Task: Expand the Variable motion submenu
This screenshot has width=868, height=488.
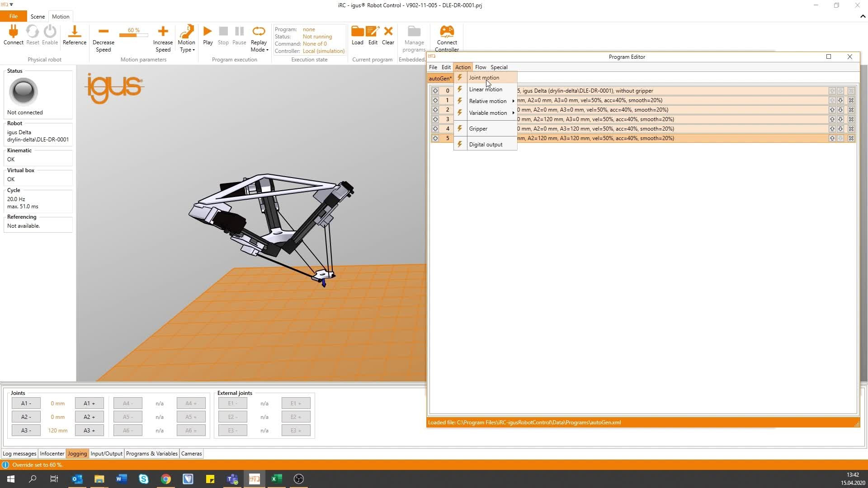Action: (486, 113)
